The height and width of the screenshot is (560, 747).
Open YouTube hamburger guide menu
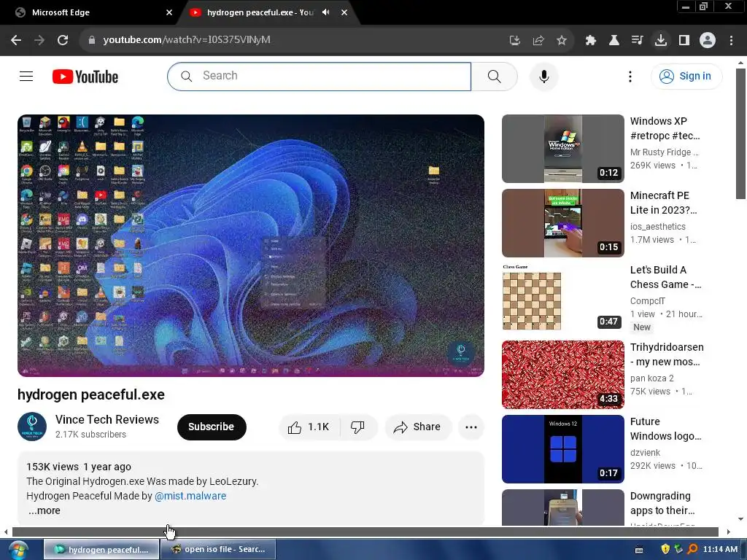(26, 76)
